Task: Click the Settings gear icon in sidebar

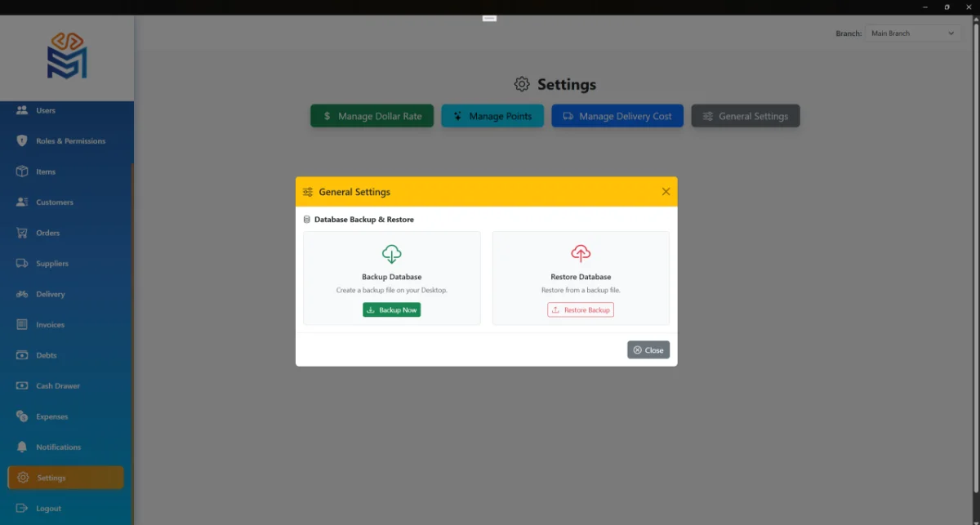Action: click(23, 478)
